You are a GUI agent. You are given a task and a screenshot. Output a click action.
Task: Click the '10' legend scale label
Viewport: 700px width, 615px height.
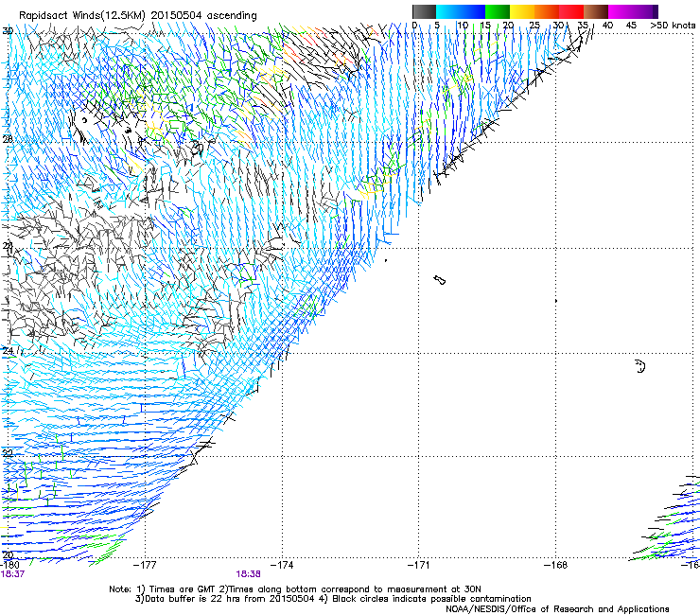pos(463,25)
